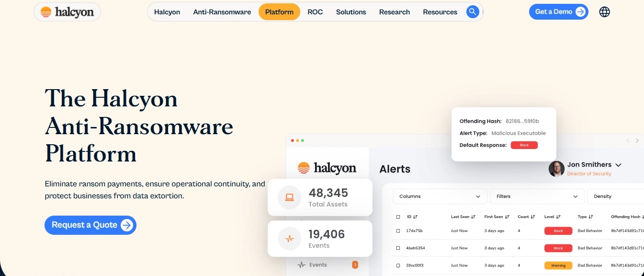644x276 pixels.
Task: Click 3 days ago in row 39ec00f3
Action: tap(494, 265)
